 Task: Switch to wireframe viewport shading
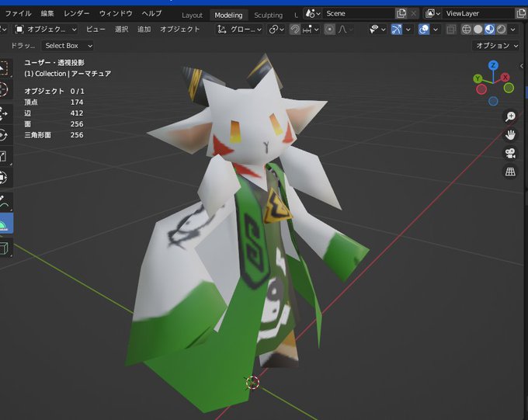click(x=466, y=30)
